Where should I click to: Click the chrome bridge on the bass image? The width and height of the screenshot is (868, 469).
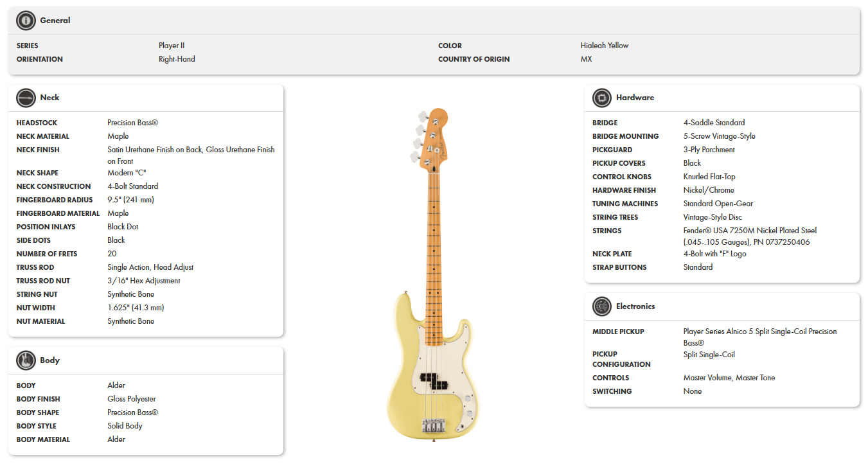coord(434,424)
